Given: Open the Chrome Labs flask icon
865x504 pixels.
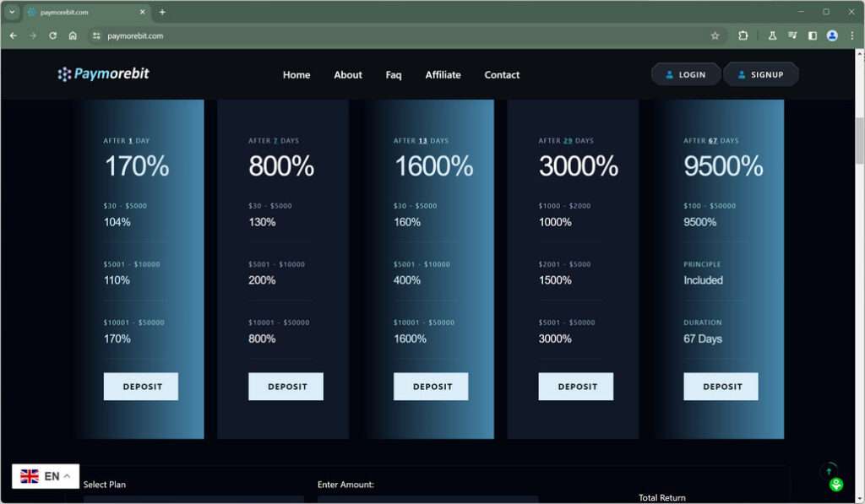Looking at the screenshot, I should coord(772,35).
